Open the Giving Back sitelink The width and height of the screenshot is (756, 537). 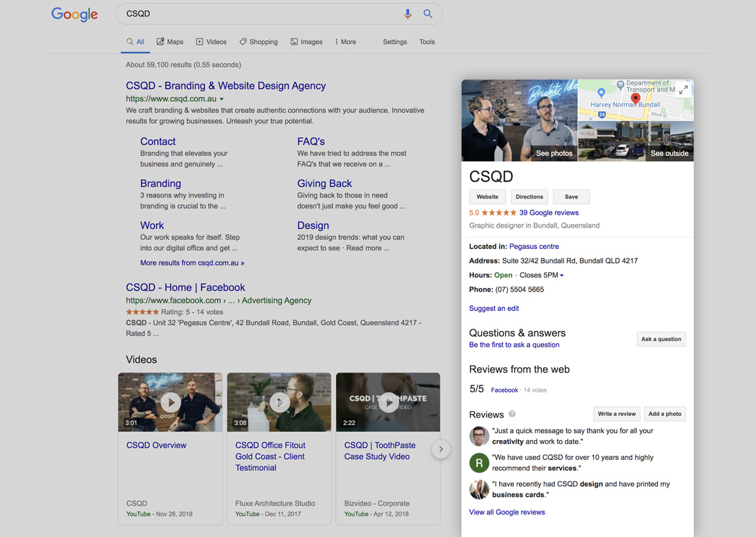pyautogui.click(x=324, y=184)
